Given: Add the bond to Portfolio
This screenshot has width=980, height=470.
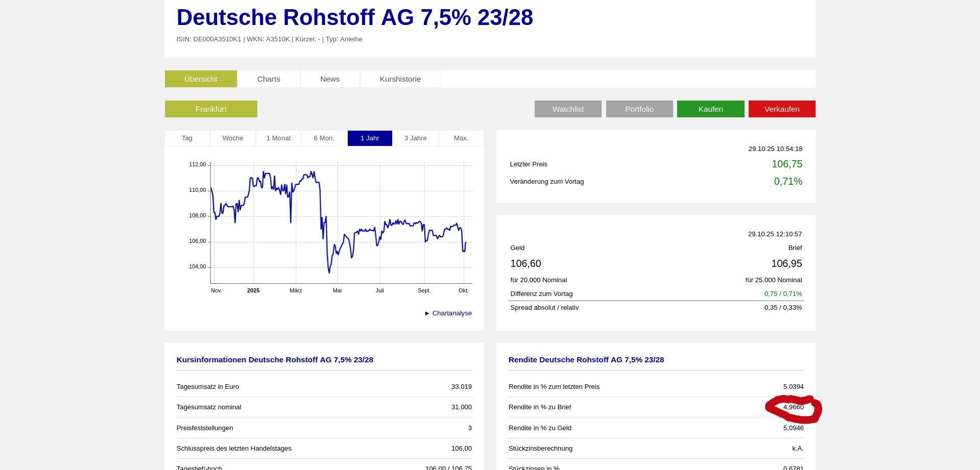Looking at the screenshot, I should coord(639,109).
